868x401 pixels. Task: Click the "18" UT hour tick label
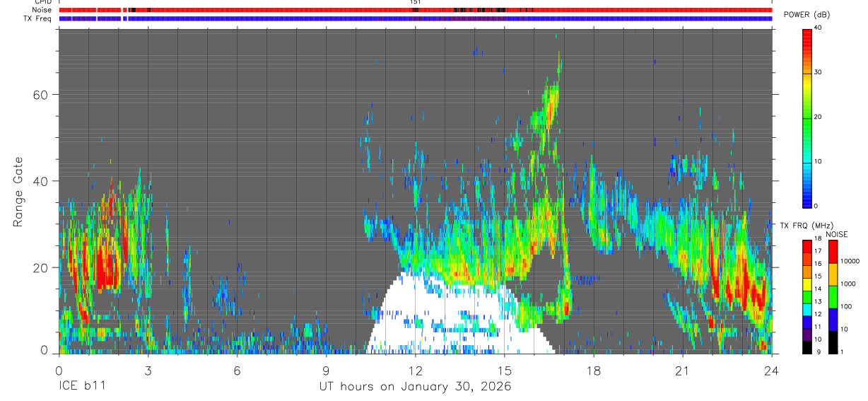(594, 371)
